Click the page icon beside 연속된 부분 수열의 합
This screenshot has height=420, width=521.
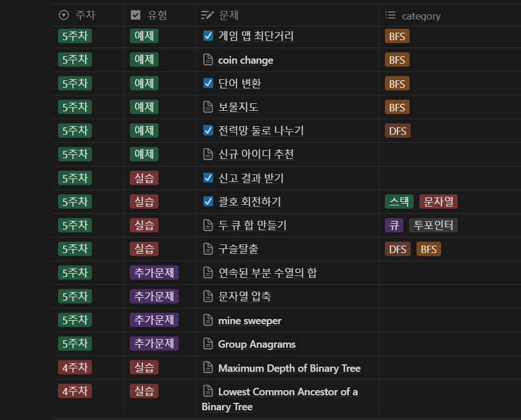208,273
